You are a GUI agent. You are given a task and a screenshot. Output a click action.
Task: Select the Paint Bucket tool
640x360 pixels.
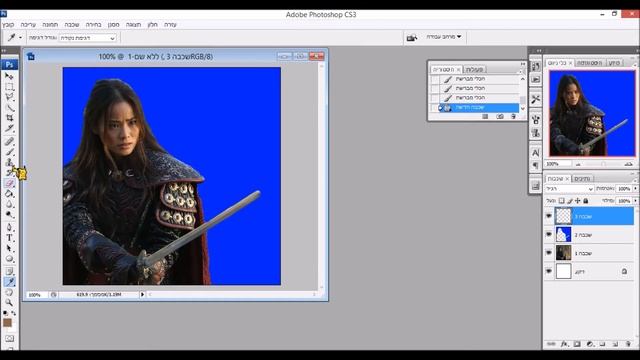[9, 194]
